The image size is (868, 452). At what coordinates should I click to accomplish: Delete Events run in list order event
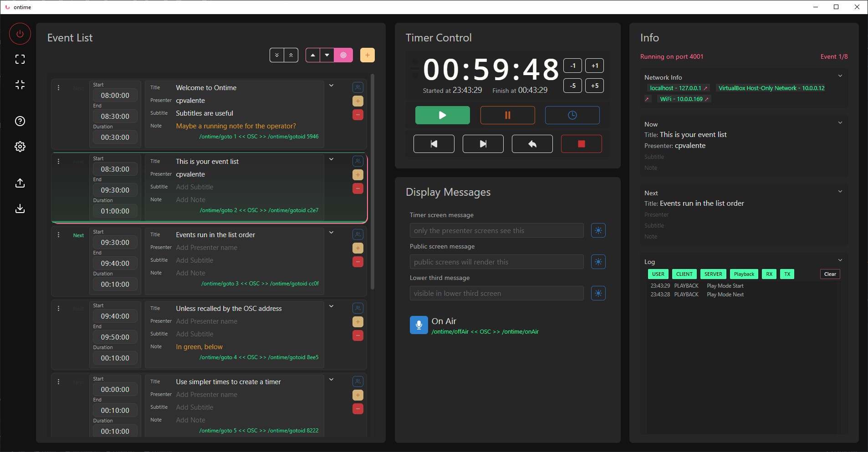(x=358, y=262)
